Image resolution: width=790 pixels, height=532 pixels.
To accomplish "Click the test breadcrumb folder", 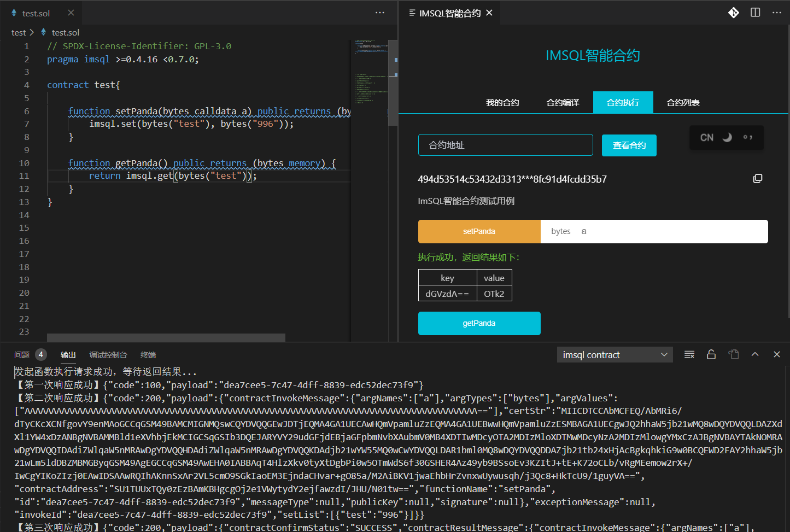I will (x=19, y=33).
